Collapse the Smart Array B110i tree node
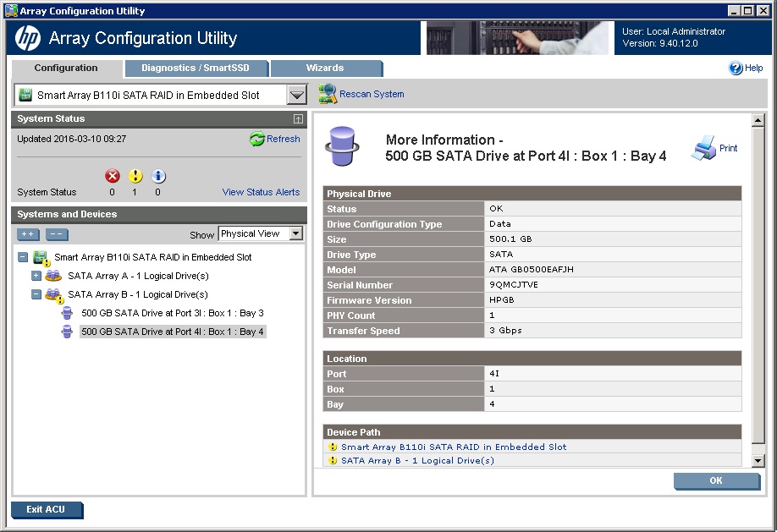The width and height of the screenshot is (777, 532). [x=22, y=257]
